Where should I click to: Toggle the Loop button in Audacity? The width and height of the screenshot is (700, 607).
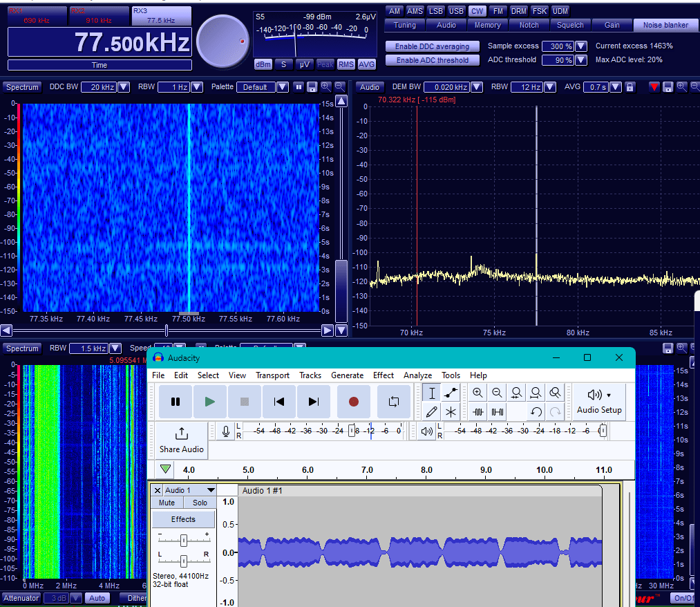pos(394,402)
